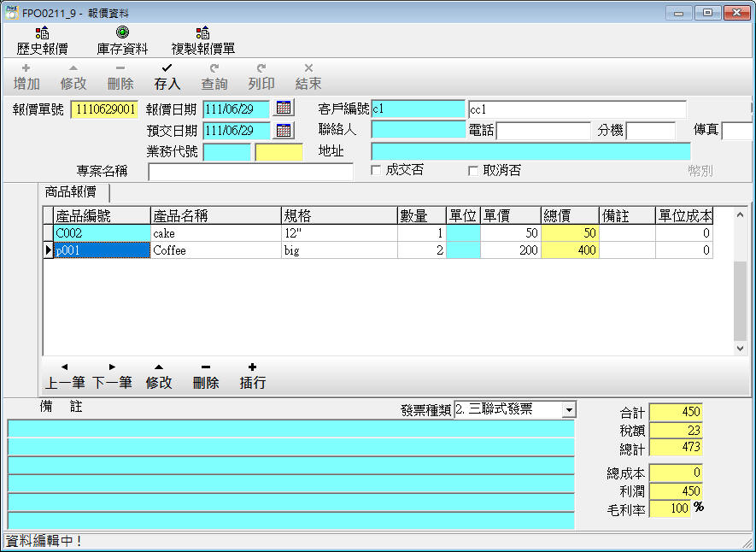
Task: Click the top toolbar 刪除 button
Action: [x=120, y=77]
